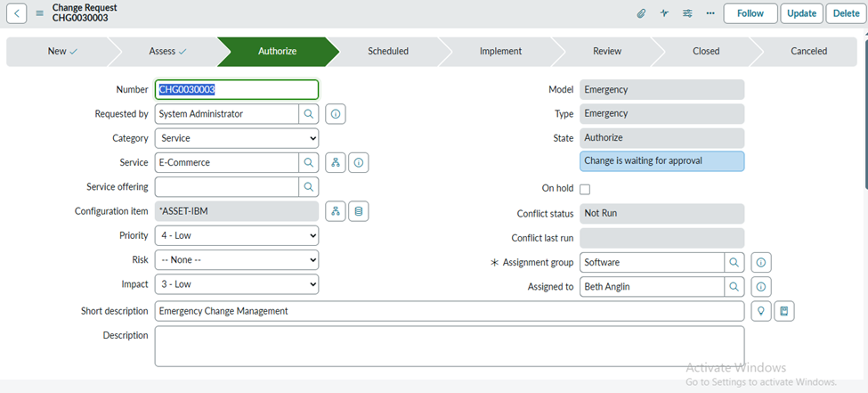Click the personalize form settings icon
Image resolution: width=868 pixels, height=393 pixels.
coord(687,13)
